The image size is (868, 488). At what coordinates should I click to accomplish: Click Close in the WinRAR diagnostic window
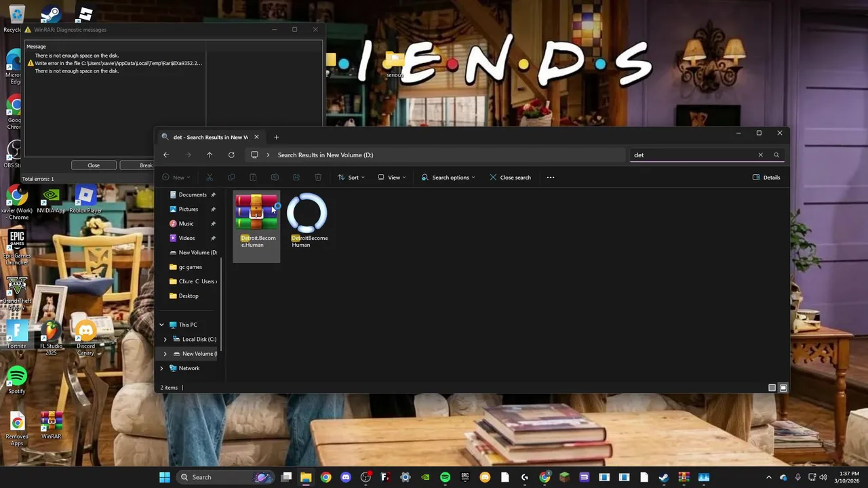pos(94,165)
